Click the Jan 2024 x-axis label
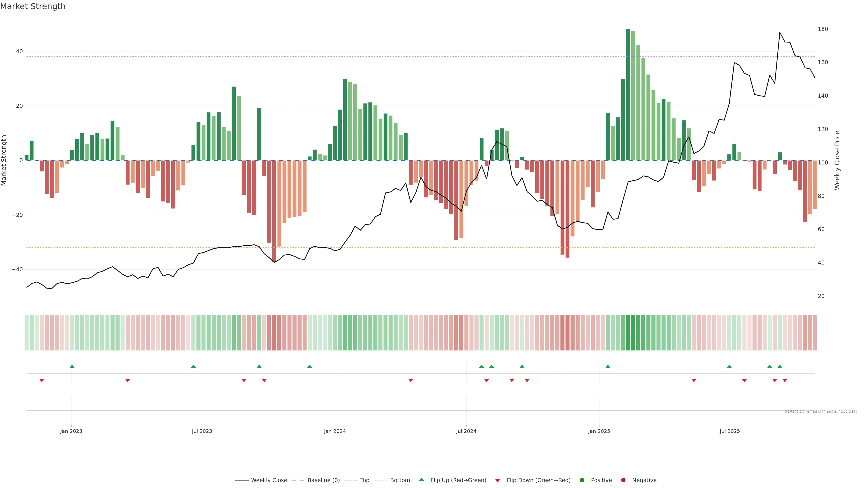 [x=335, y=431]
